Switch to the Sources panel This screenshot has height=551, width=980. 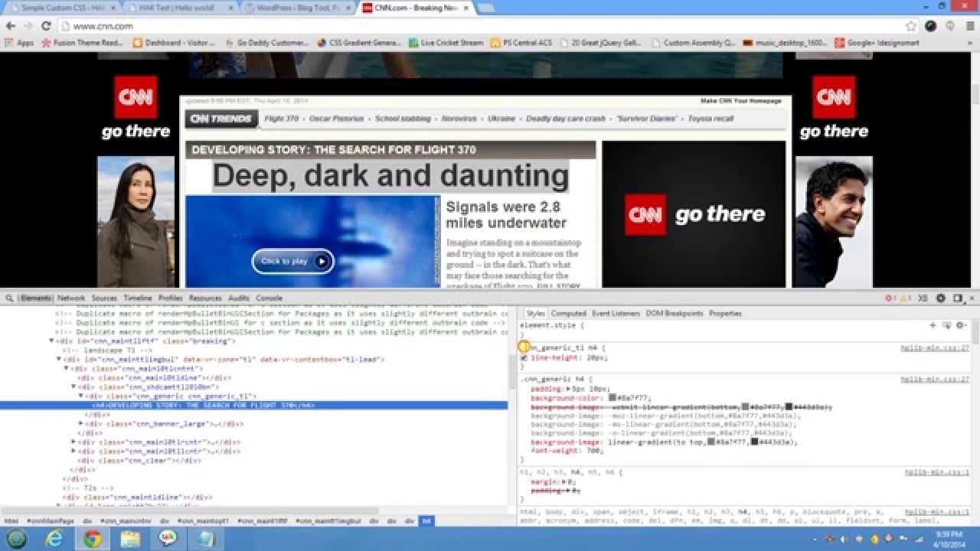click(x=104, y=298)
